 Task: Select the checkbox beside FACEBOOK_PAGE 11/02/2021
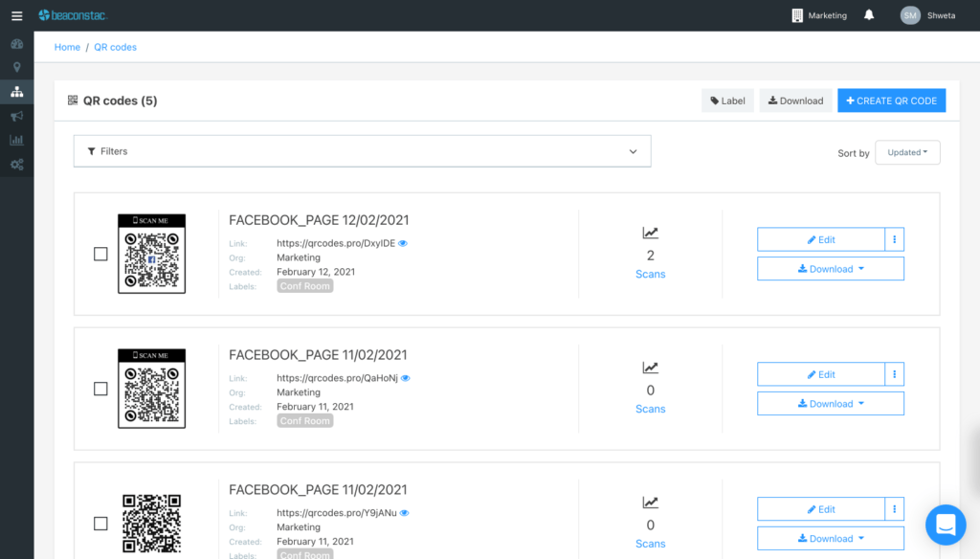pyautogui.click(x=100, y=389)
